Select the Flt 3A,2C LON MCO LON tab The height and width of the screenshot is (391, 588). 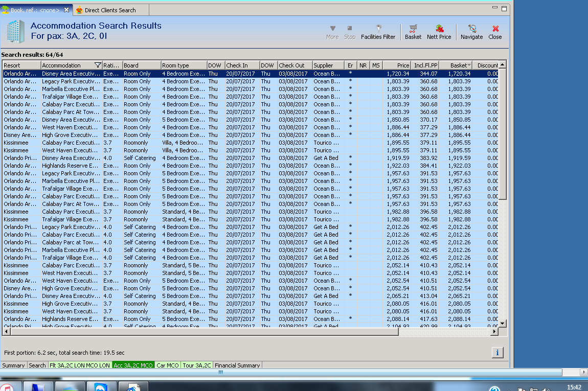click(x=79, y=365)
